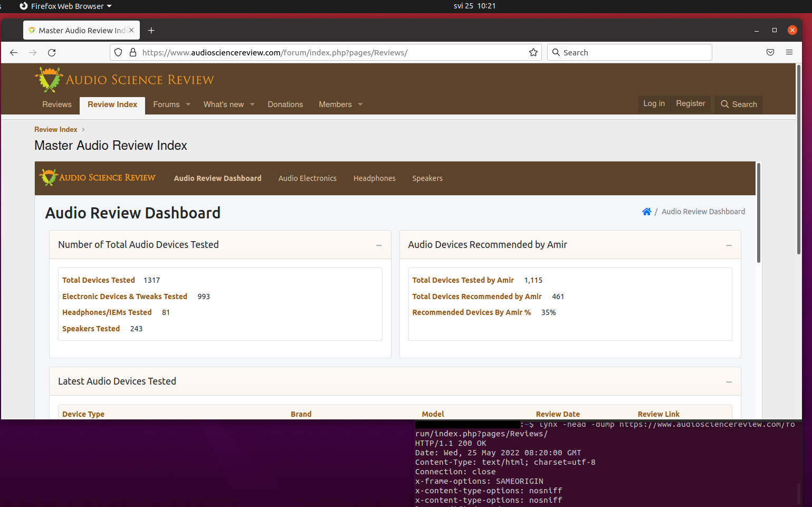
Task: Open the Firefox Web Browser app menu
Action: coord(65,6)
